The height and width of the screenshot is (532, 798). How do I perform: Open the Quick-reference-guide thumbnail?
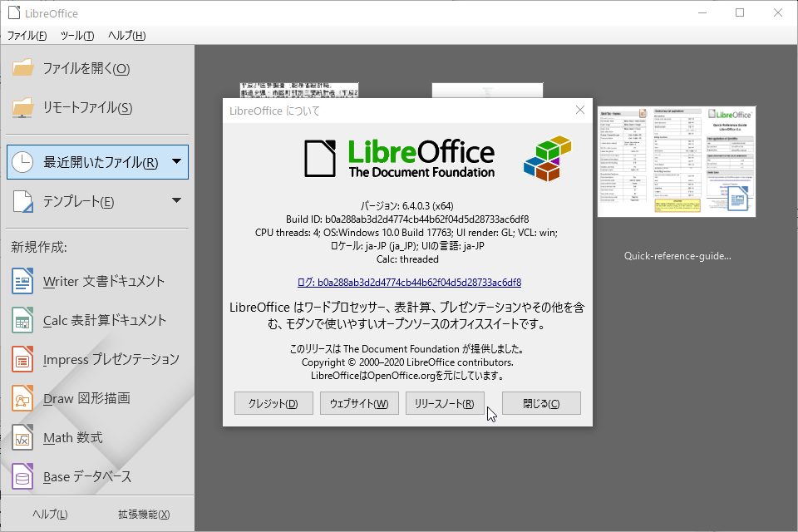[x=676, y=160]
